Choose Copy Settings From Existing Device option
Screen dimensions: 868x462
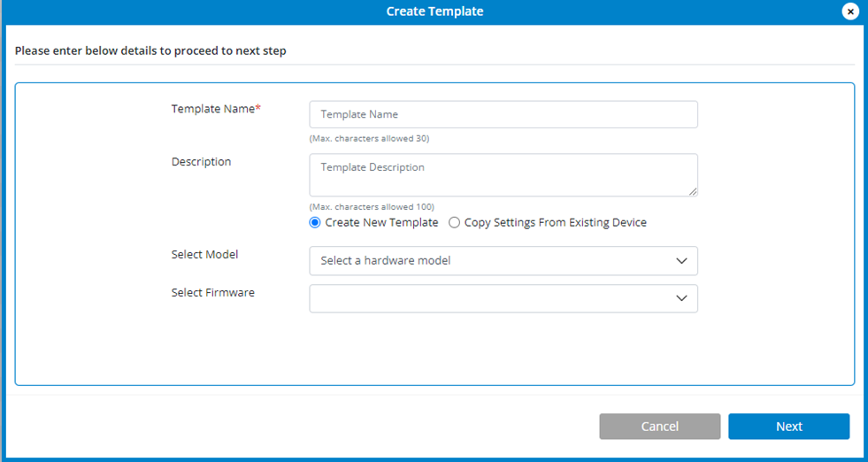pyautogui.click(x=455, y=223)
